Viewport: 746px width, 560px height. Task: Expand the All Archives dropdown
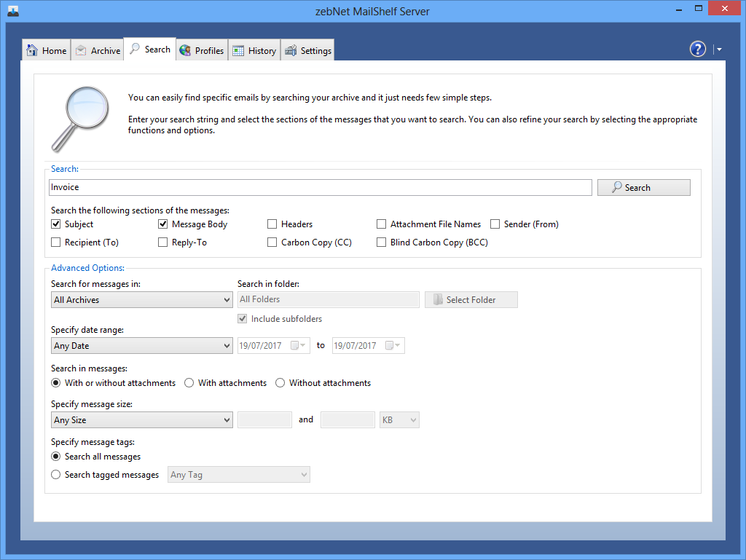141,299
